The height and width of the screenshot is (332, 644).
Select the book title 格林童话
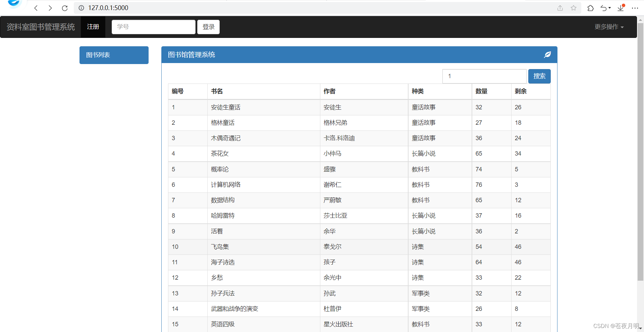click(x=223, y=123)
